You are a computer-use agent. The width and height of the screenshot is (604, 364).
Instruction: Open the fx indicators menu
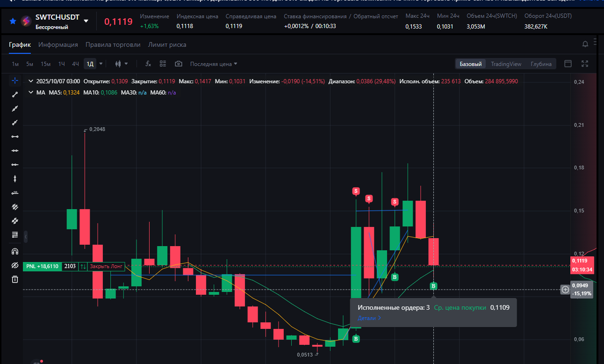pyautogui.click(x=148, y=64)
